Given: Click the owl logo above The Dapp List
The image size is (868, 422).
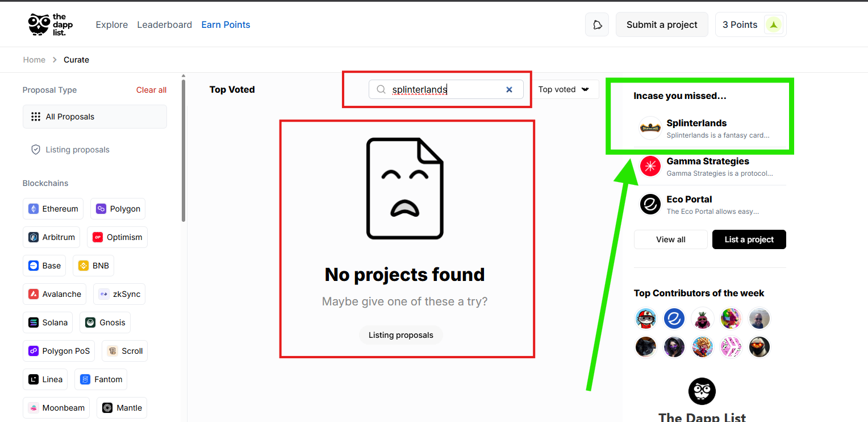Looking at the screenshot, I should coord(702,391).
